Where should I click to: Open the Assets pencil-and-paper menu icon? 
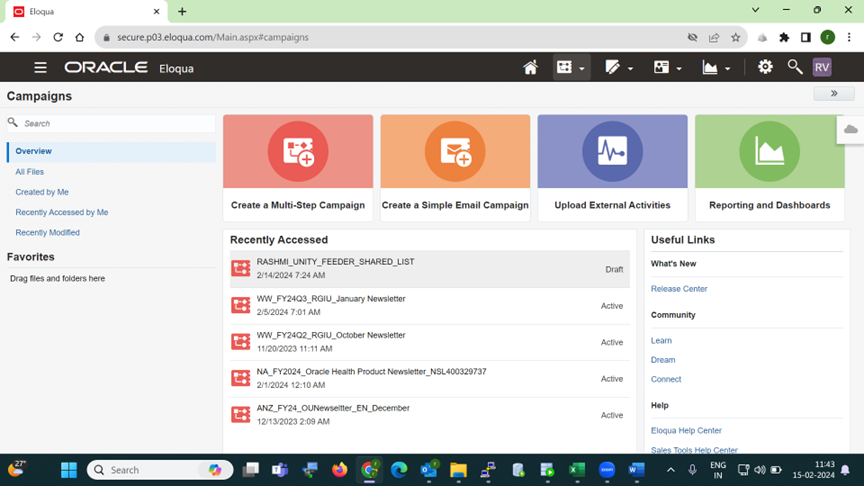[x=612, y=67]
